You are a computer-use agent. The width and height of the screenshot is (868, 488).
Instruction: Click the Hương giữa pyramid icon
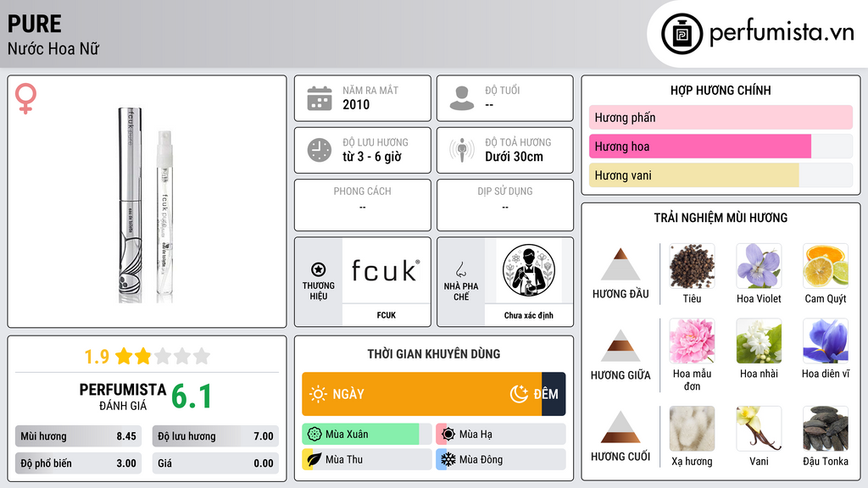(x=620, y=346)
